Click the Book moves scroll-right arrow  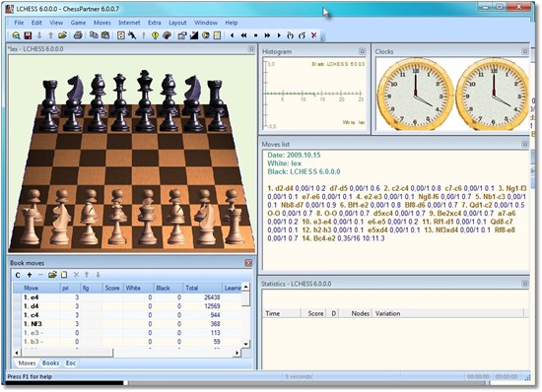237,353
